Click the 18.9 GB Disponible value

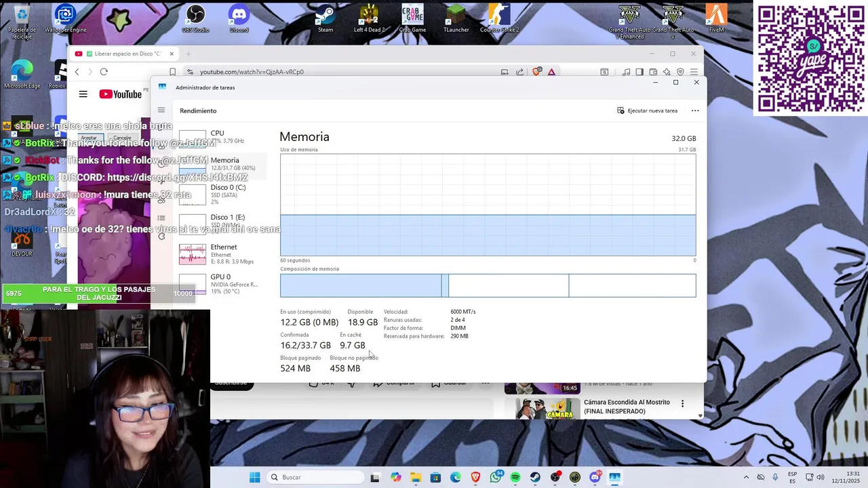(363, 322)
